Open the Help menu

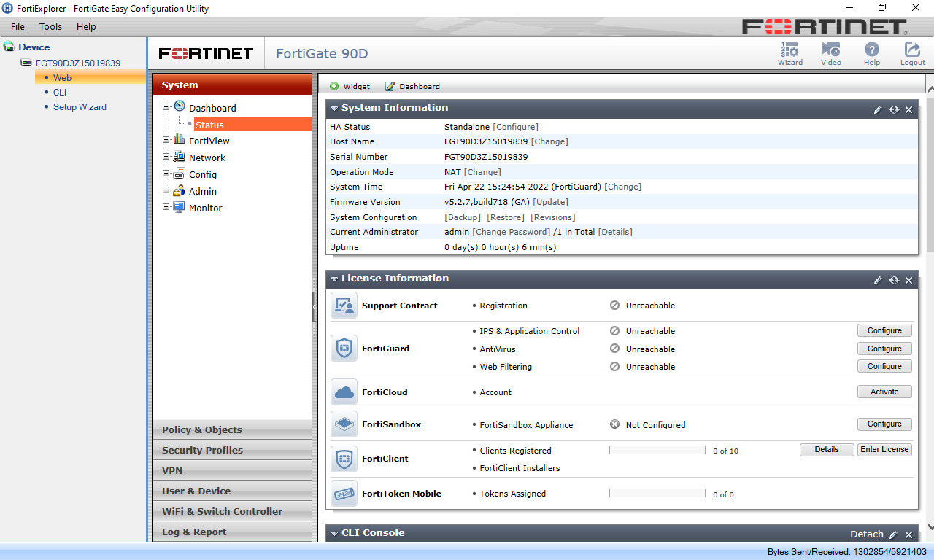[x=86, y=26]
